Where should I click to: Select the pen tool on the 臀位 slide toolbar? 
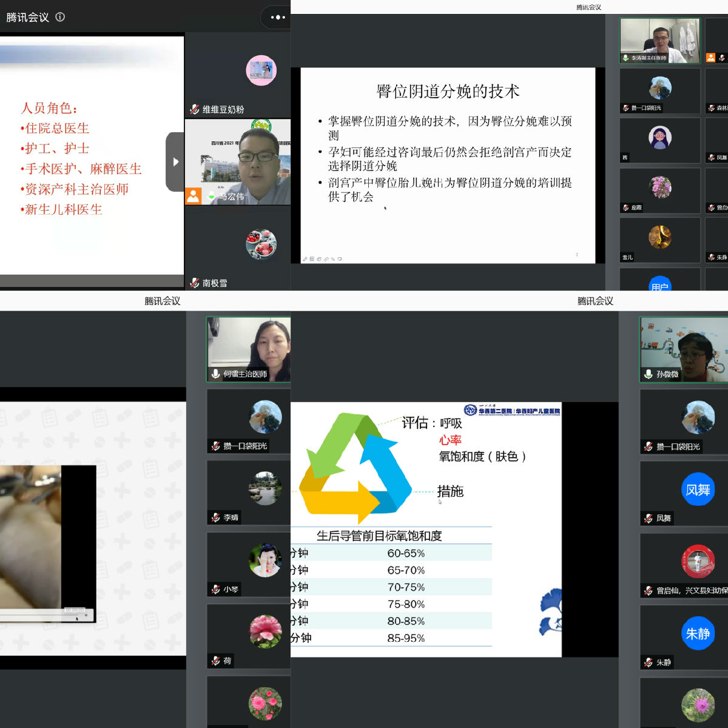click(305, 259)
